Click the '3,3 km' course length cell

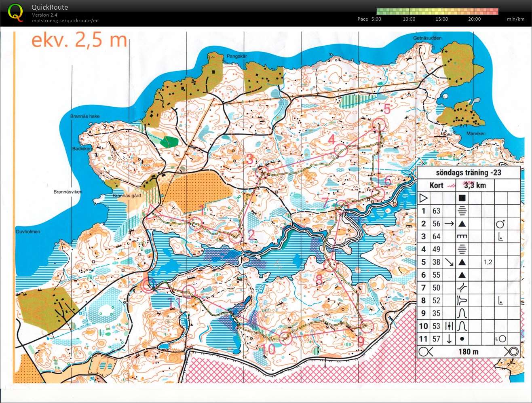475,186
